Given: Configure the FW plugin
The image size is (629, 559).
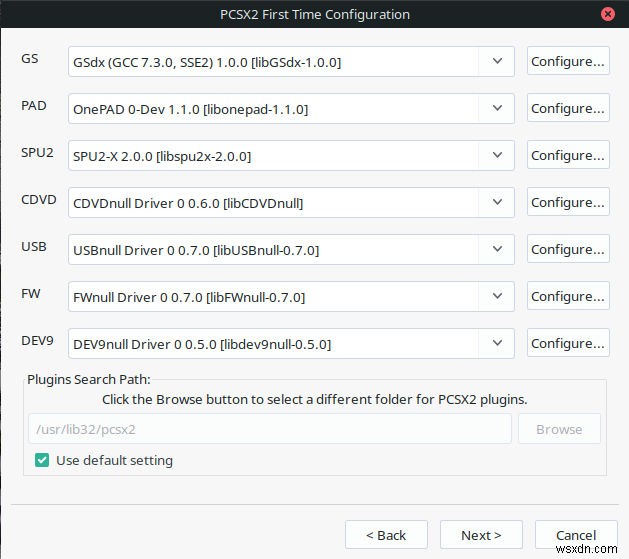Looking at the screenshot, I should pos(568,296).
